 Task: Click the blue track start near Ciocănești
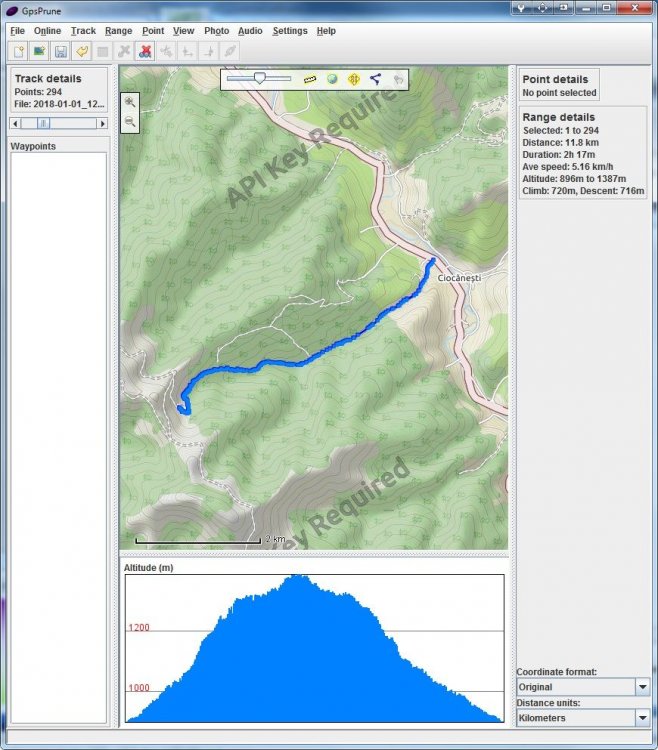point(433,260)
